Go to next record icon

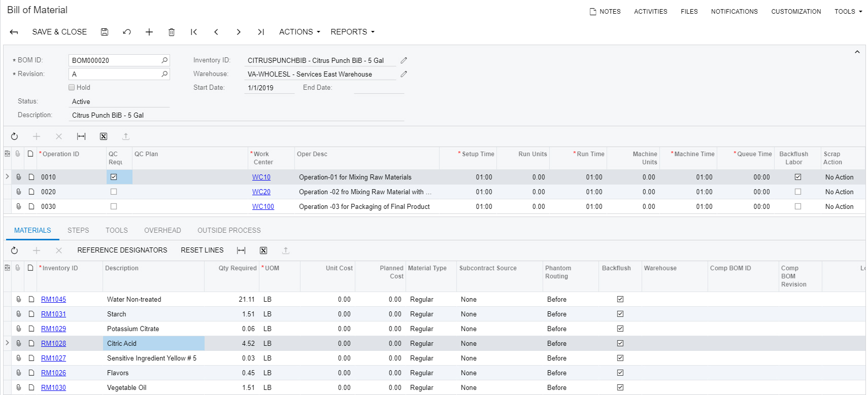point(239,32)
